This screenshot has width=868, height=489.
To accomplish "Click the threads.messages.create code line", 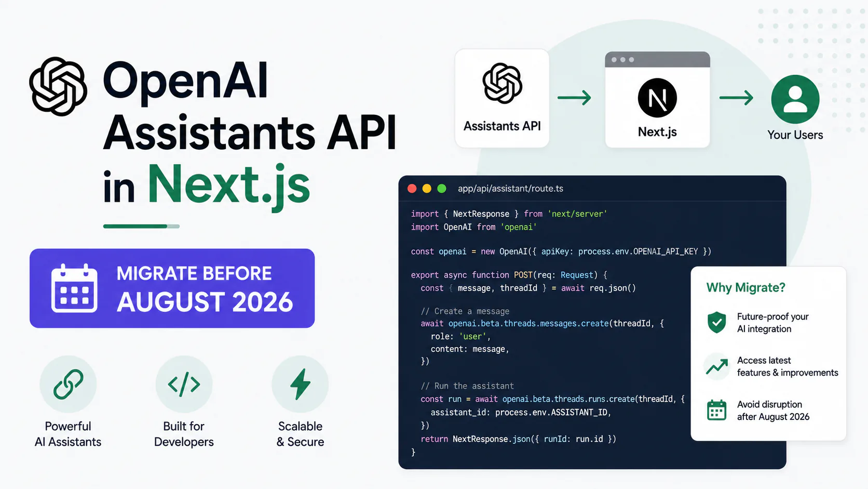I will pos(542,323).
